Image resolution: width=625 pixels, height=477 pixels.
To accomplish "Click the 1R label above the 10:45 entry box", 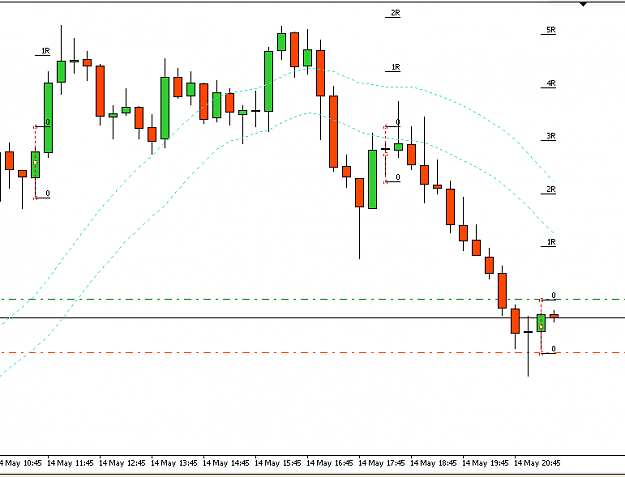I will [x=45, y=51].
